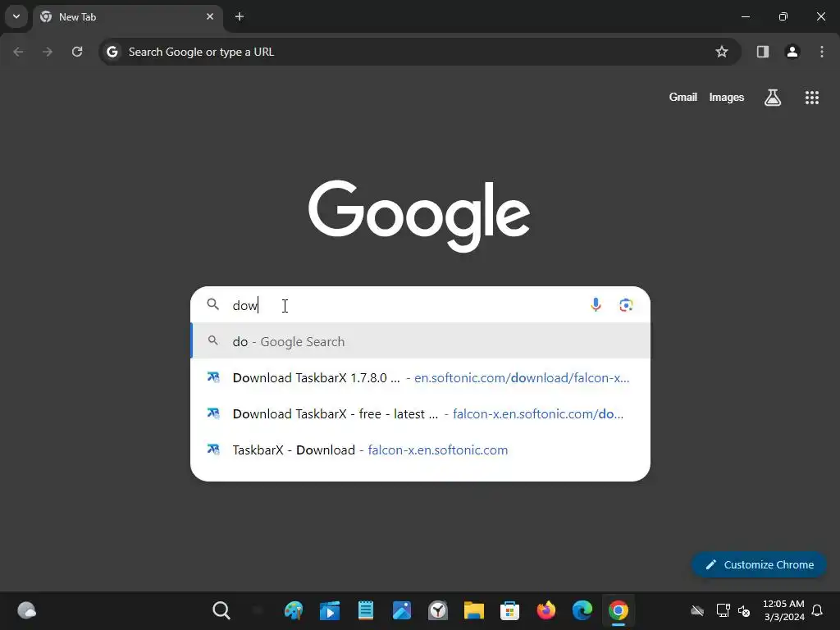
Task: Open the Chrome profile menu
Action: [792, 52]
